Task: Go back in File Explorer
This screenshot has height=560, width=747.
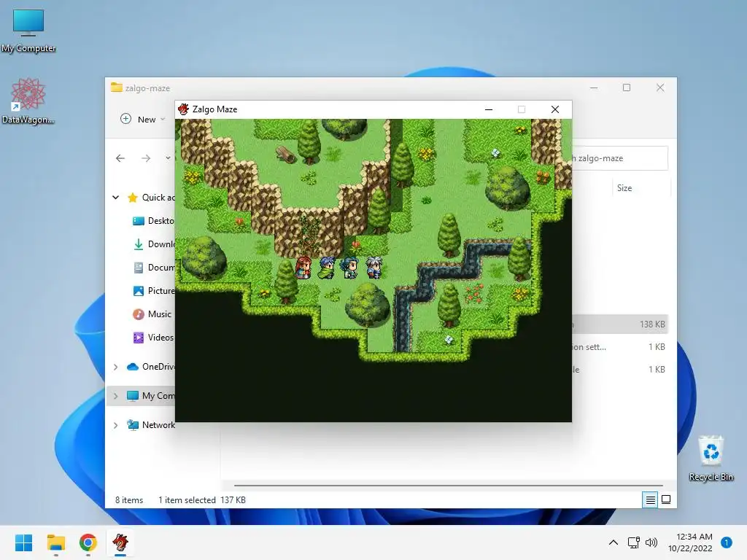Action: pyautogui.click(x=120, y=158)
